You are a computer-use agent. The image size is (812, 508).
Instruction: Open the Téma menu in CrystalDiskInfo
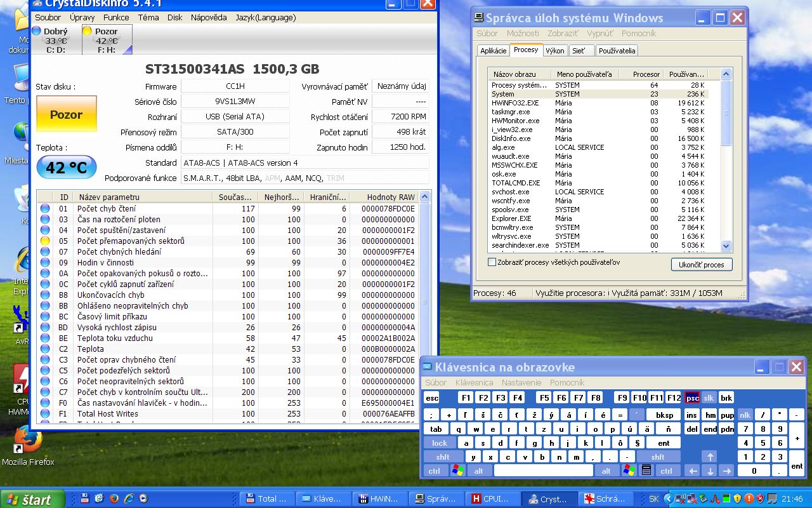tap(148, 17)
